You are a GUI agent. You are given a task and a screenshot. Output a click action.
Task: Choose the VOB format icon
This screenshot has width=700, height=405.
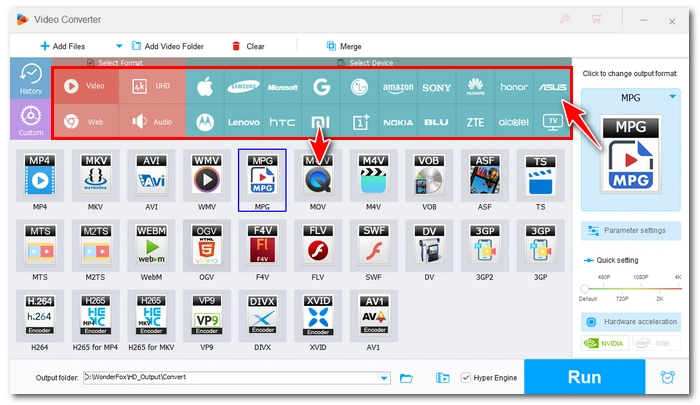[429, 175]
